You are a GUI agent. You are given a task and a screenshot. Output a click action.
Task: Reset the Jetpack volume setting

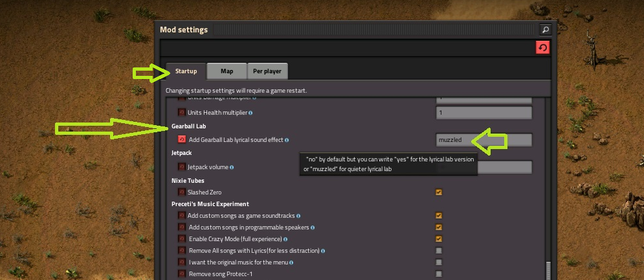point(181,167)
